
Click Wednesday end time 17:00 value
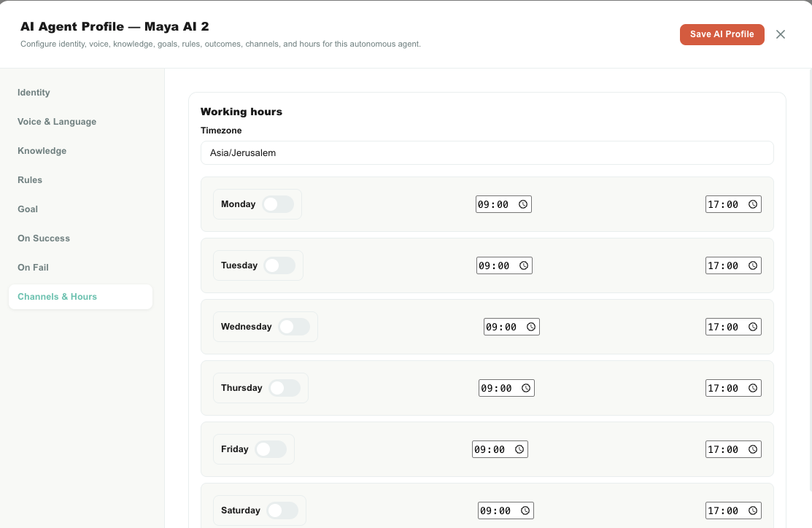(x=723, y=327)
